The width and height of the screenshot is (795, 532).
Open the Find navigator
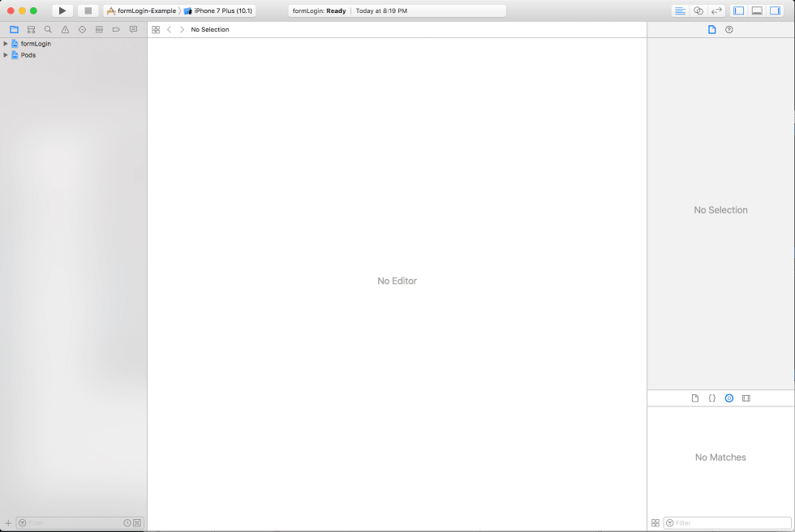[48, 29]
